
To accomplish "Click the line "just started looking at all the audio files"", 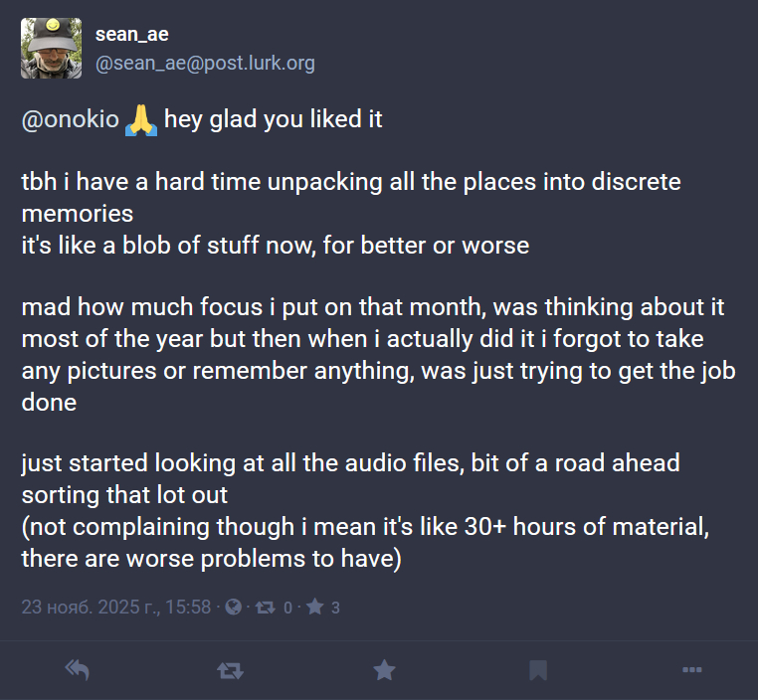I will coord(351,463).
